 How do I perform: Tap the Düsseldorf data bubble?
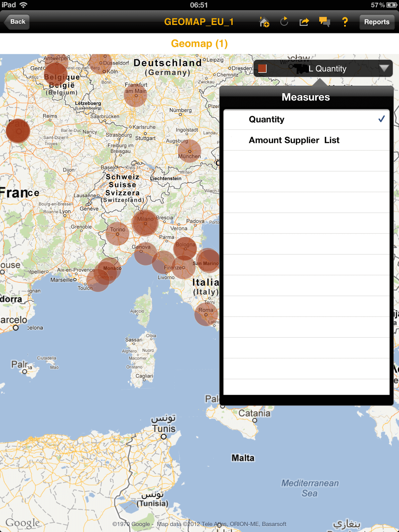click(101, 63)
